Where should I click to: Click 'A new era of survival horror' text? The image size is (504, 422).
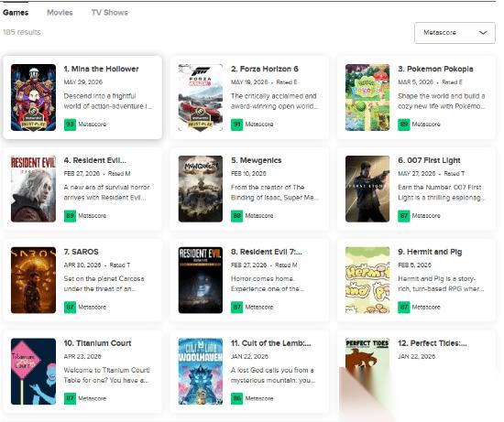[x=106, y=188]
